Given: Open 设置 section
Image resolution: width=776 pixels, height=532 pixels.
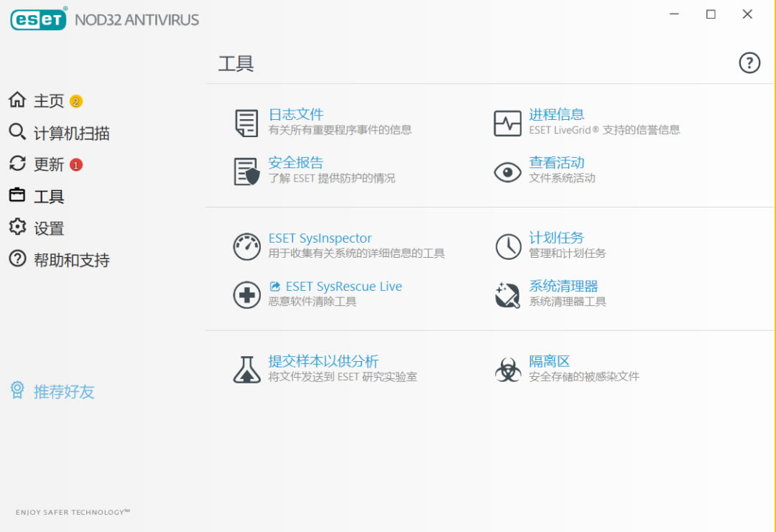Looking at the screenshot, I should click(x=49, y=228).
